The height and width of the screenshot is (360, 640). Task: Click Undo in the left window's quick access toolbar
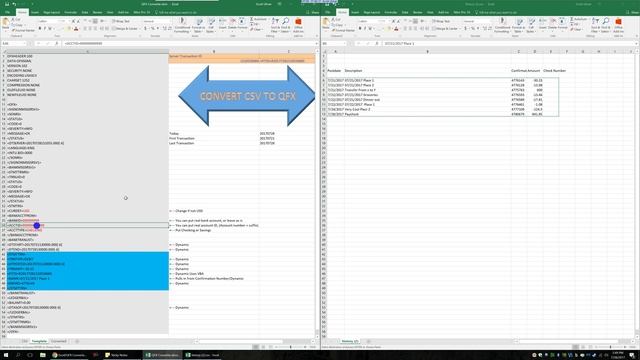click(x=15, y=4)
